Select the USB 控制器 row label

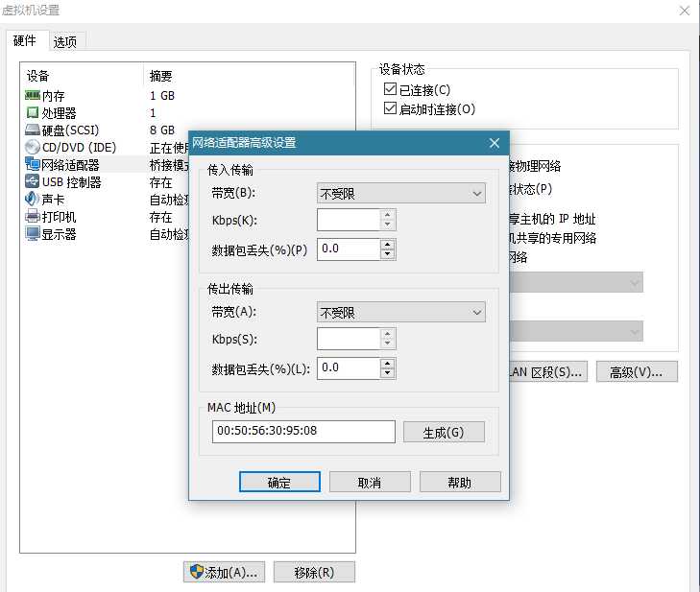(71, 182)
